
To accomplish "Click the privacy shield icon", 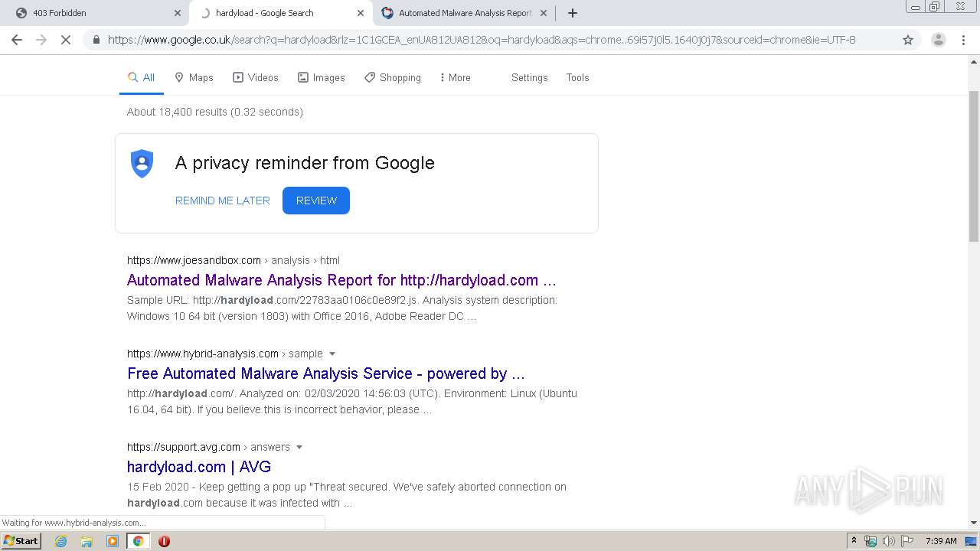I will (142, 164).
